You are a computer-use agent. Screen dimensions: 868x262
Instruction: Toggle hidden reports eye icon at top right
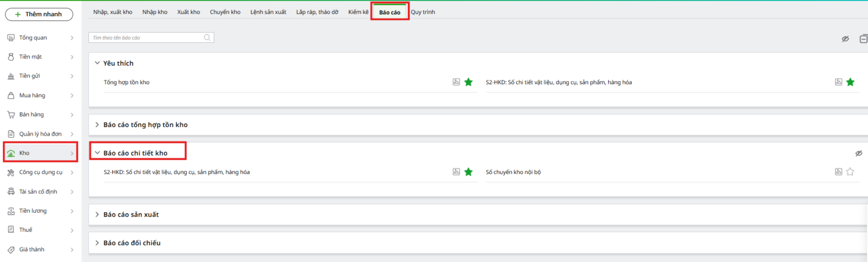(845, 39)
